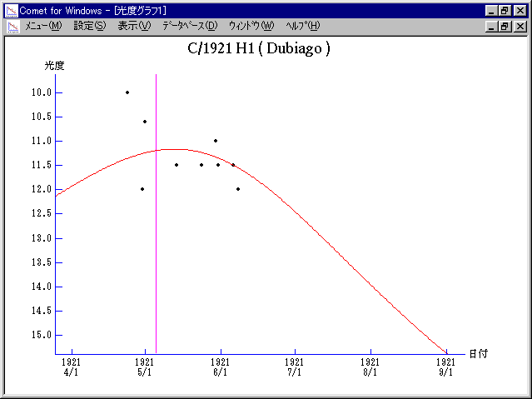Close the Comet for Windows application
Screen dimensions: 532x399
520,10
